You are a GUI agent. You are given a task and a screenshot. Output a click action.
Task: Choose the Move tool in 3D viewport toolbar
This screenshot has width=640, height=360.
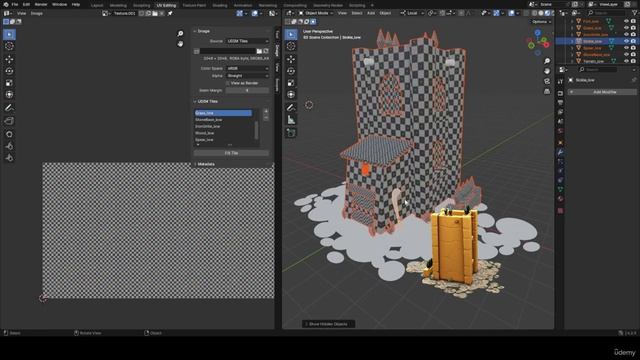(291, 60)
